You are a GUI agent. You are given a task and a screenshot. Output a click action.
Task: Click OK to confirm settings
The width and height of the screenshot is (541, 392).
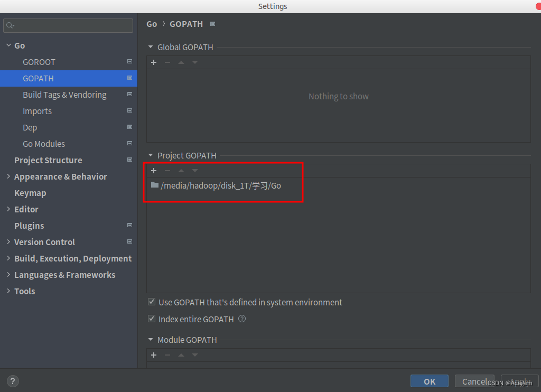click(430, 381)
